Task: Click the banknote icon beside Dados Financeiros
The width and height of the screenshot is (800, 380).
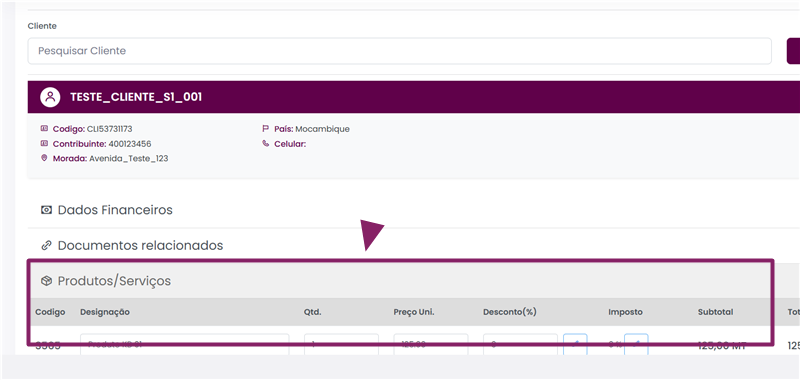Action: (x=46, y=210)
